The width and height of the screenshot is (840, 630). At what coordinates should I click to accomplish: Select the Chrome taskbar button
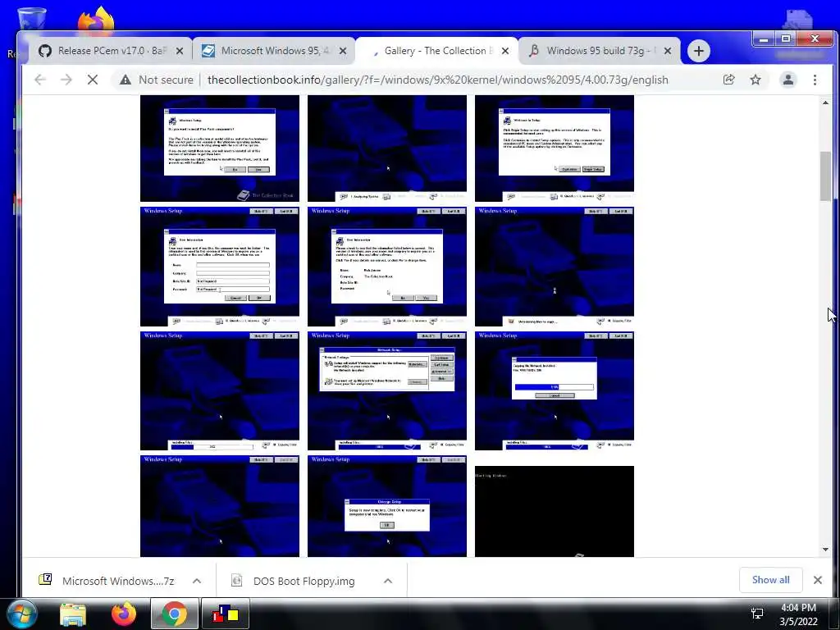(x=175, y=614)
